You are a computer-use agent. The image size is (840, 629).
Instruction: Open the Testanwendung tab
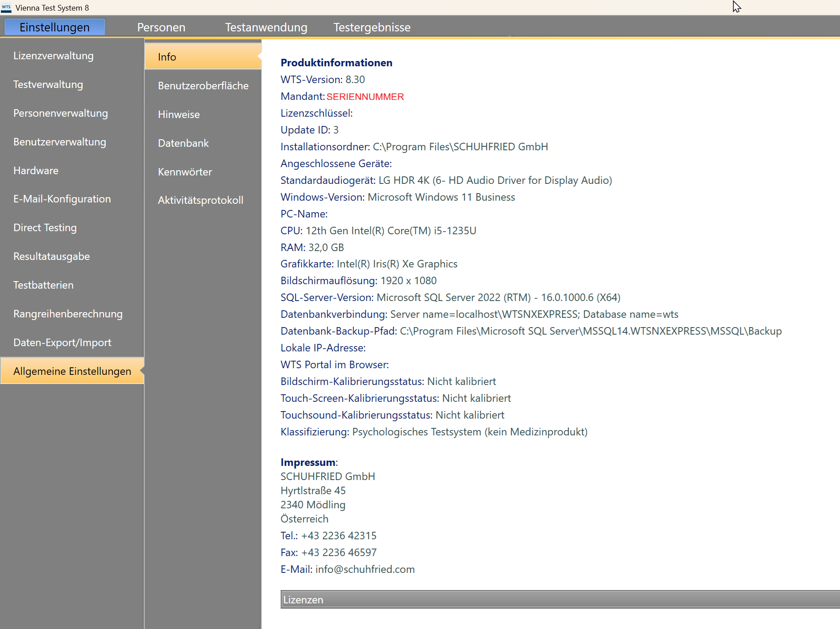coord(266,27)
